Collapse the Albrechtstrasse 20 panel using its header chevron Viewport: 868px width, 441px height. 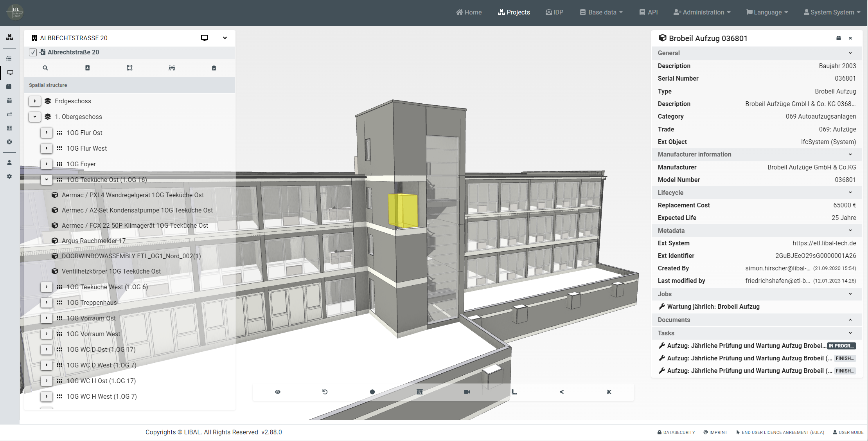(x=225, y=38)
